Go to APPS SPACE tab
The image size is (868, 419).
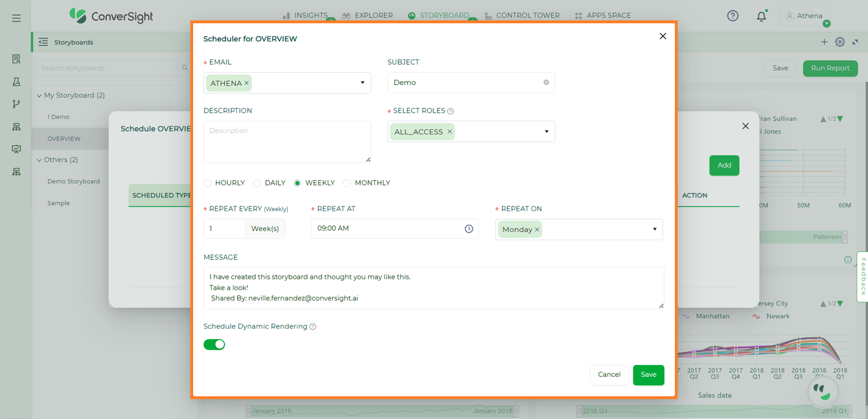pos(603,16)
